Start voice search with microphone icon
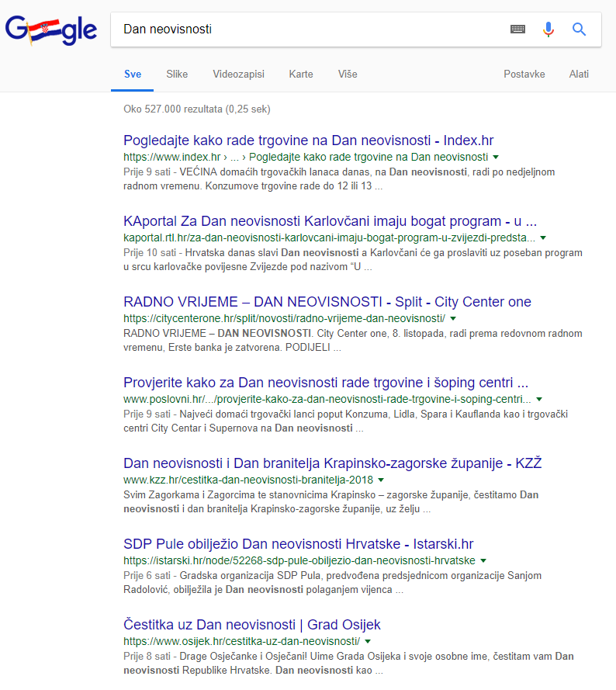The image size is (616, 690). [549, 29]
